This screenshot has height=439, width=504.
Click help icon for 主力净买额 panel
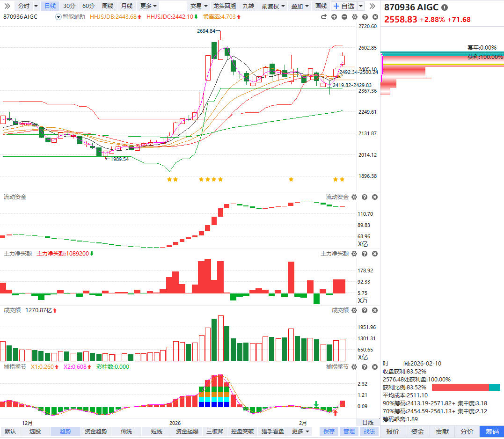365,254
